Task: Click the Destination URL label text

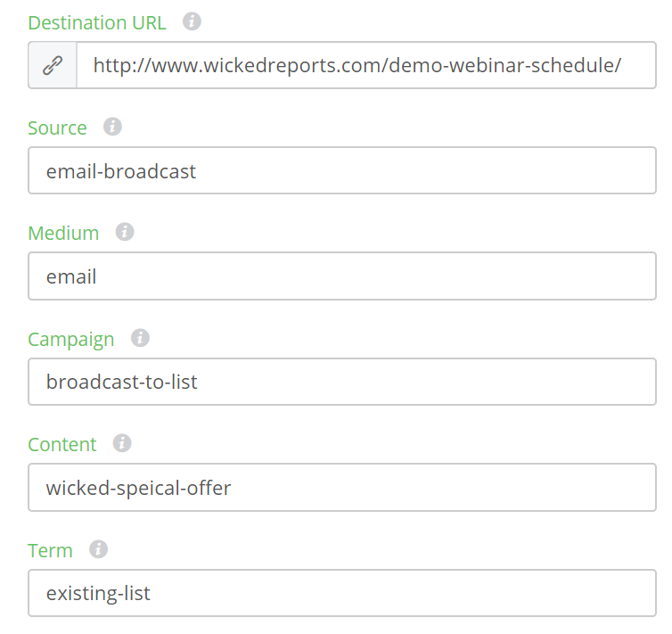Action: point(97,23)
